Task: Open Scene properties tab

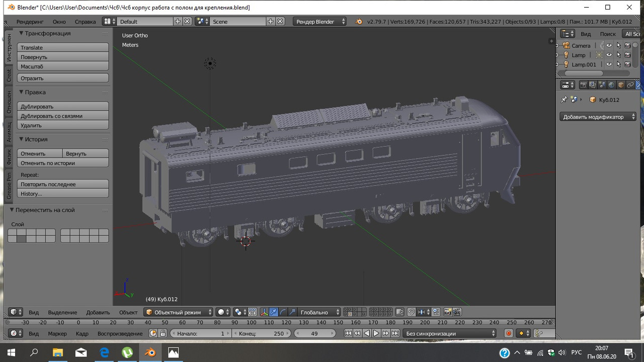Action: 602,85
